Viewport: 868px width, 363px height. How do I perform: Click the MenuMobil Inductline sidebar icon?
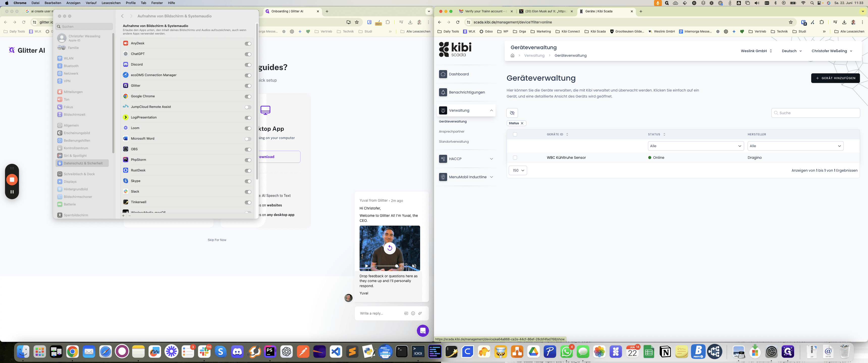[443, 177]
